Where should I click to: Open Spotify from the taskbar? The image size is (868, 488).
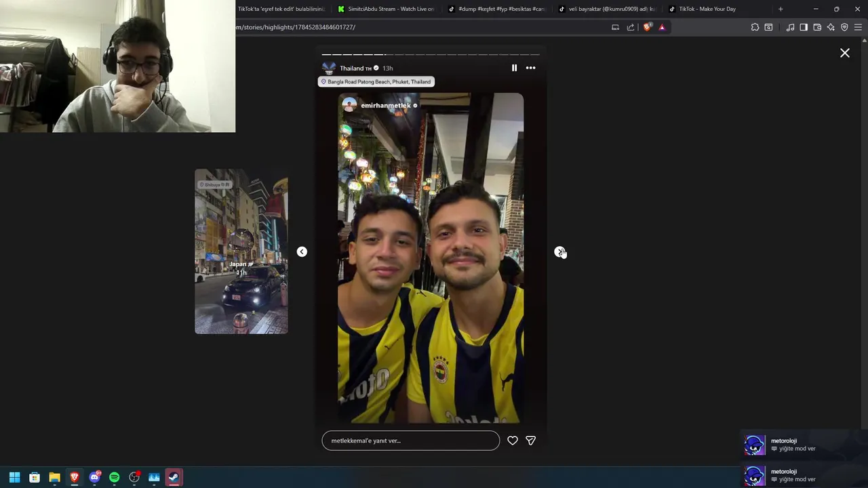(114, 477)
